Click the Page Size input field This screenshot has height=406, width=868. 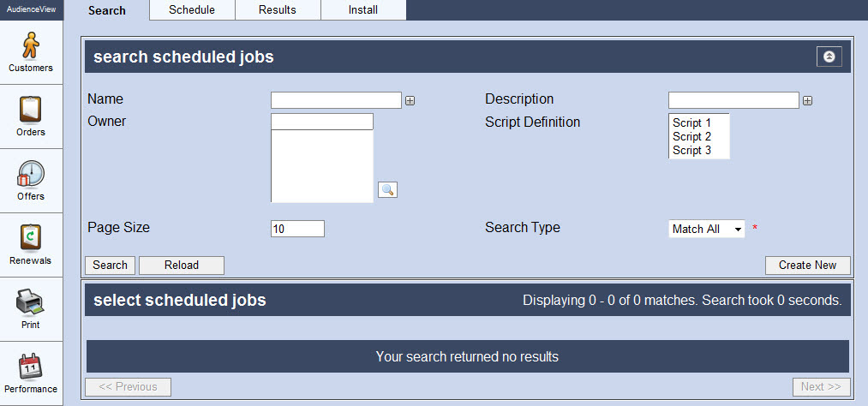click(298, 229)
